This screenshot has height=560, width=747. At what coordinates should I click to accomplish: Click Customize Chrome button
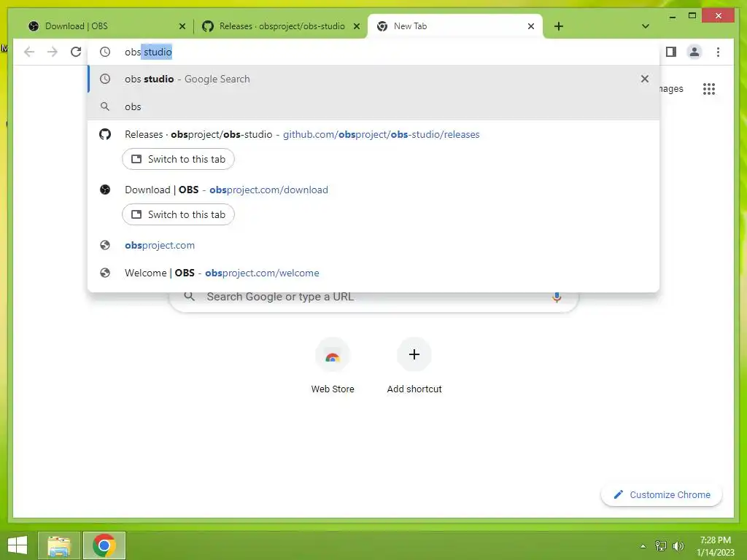tap(662, 495)
